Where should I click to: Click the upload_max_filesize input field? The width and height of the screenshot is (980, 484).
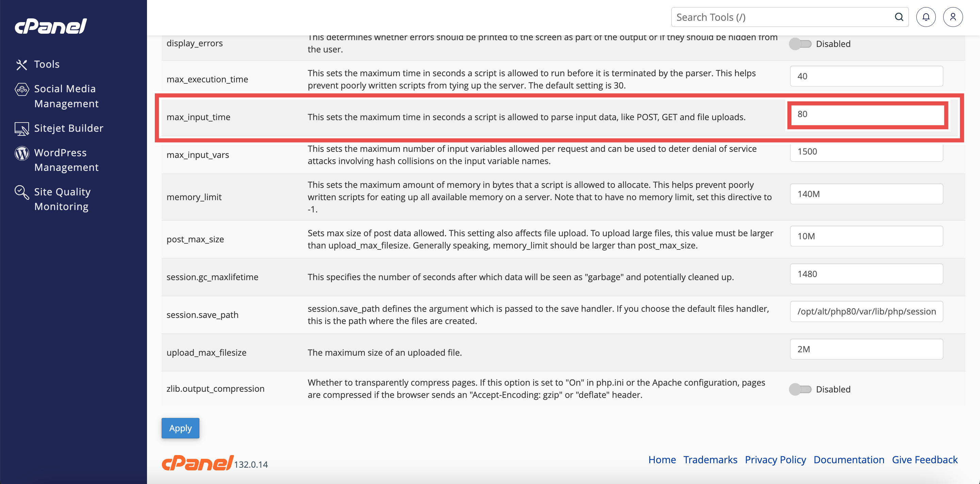(x=866, y=349)
